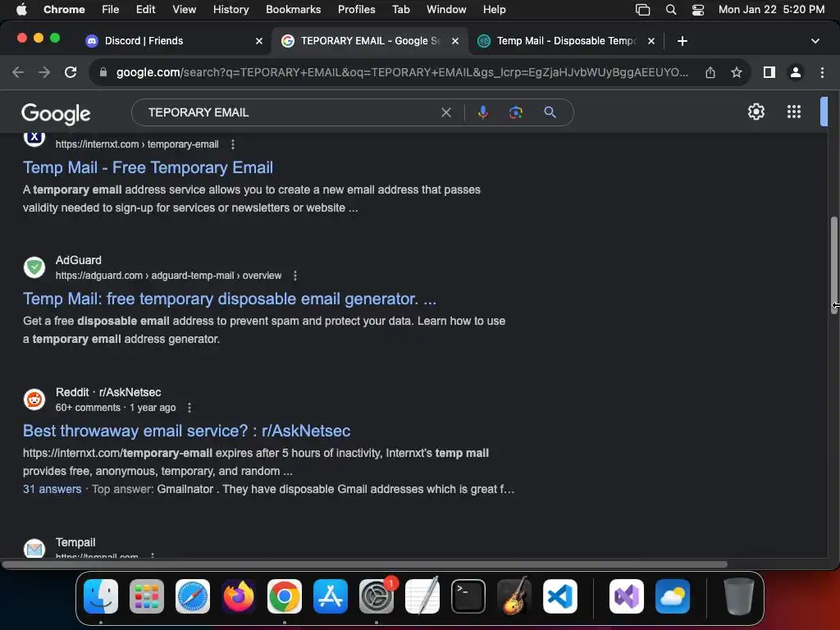Close the Temp Mail tab
This screenshot has width=840, height=630.
pos(651,41)
